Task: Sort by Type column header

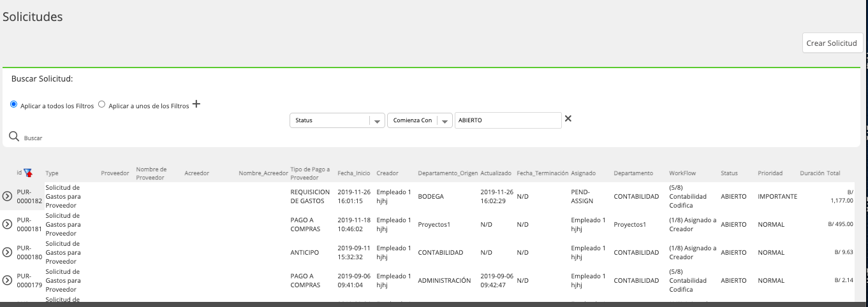Action: coord(52,173)
